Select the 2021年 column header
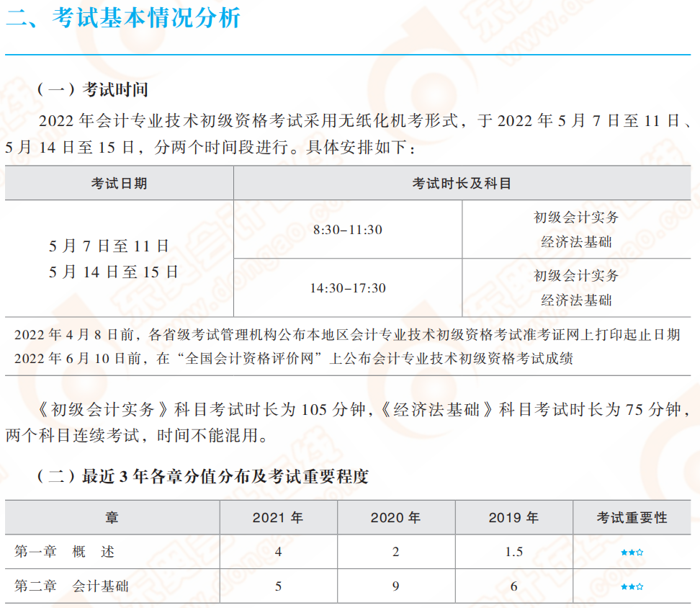The image size is (700, 608). point(278,517)
